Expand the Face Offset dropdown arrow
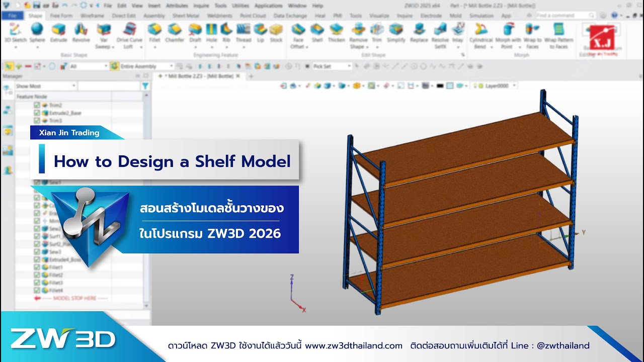The image size is (644, 362). pos(306,47)
